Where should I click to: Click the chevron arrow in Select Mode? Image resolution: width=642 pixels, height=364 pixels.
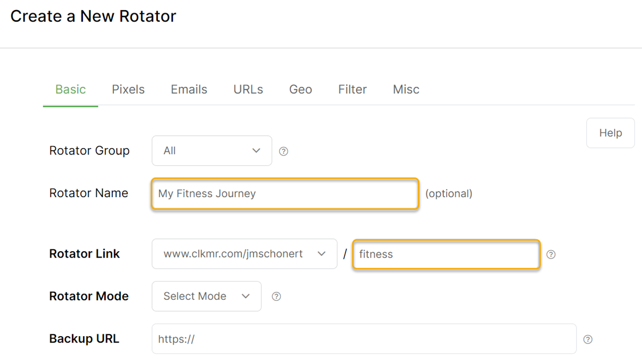[246, 296]
